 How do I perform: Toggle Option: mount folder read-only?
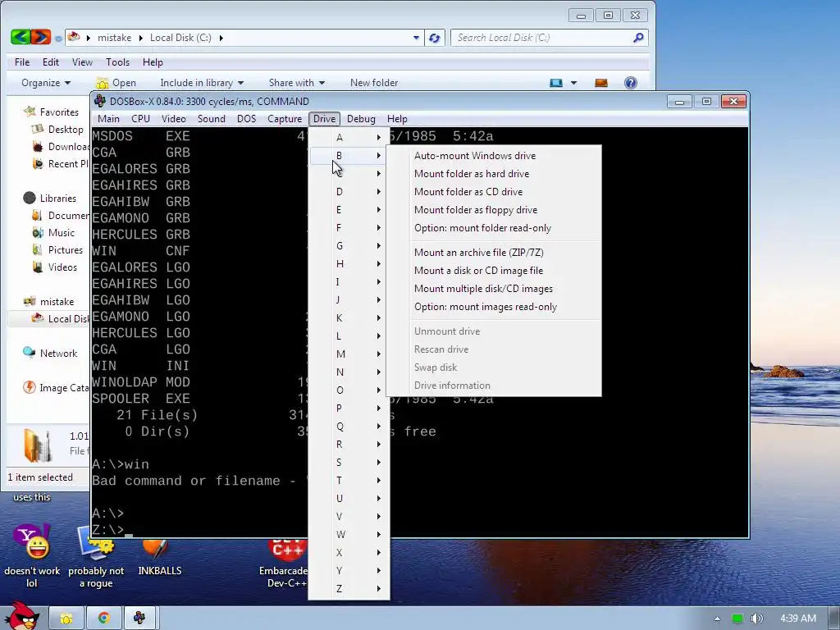tap(493, 228)
